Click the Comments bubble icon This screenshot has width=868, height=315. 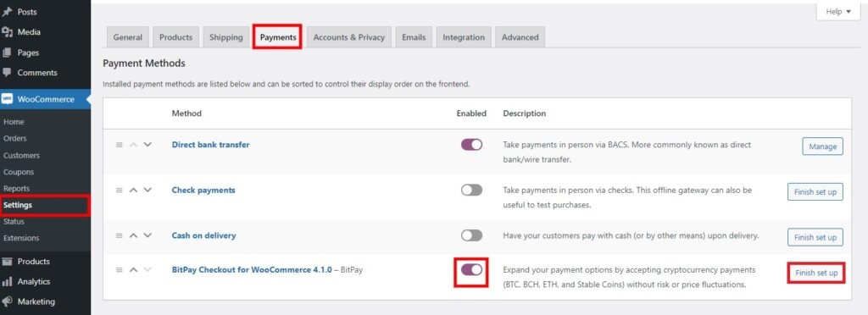pos(7,72)
